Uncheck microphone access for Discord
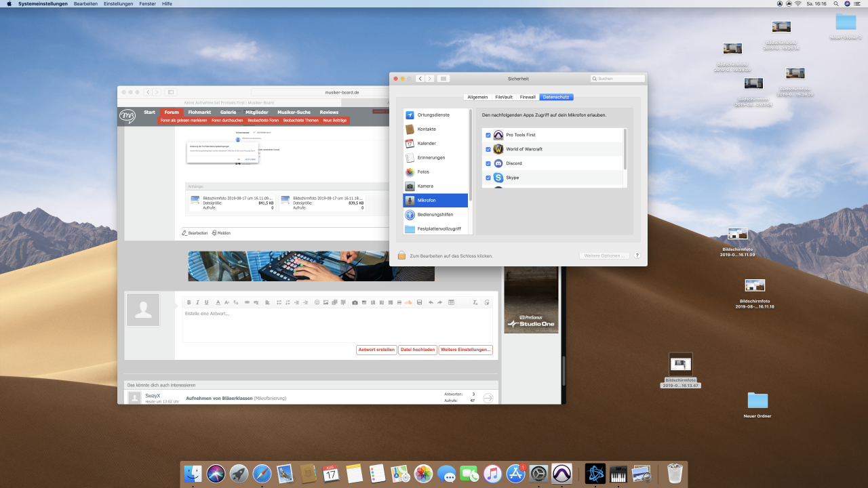The image size is (868, 488). point(488,163)
